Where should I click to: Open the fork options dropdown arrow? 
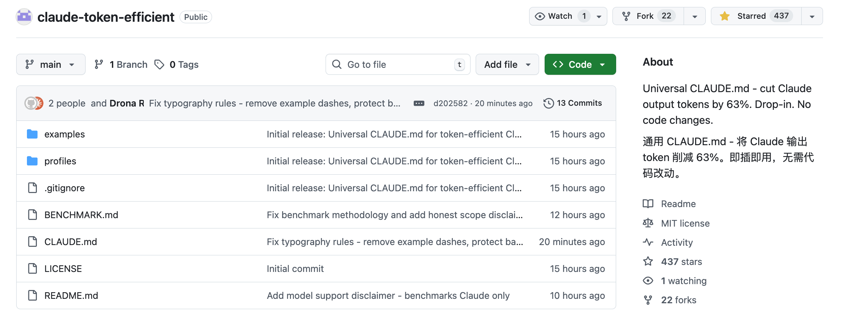pos(695,16)
